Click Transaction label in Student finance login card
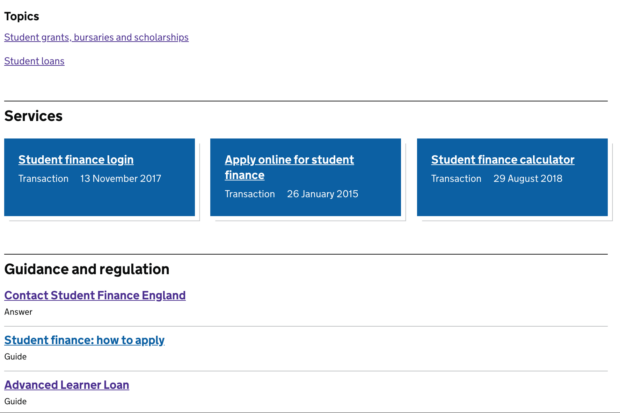The width and height of the screenshot is (620, 413). point(43,178)
